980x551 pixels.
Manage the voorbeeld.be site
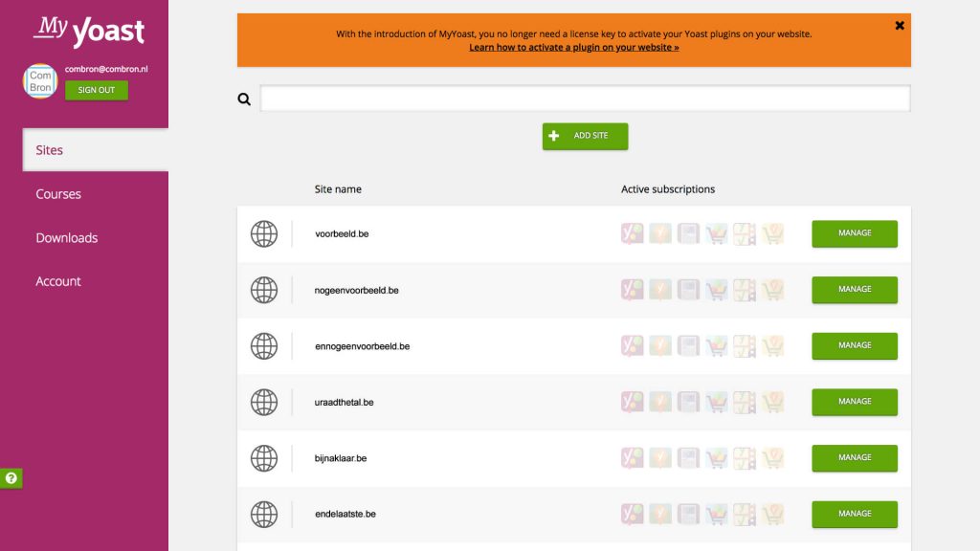coord(855,233)
